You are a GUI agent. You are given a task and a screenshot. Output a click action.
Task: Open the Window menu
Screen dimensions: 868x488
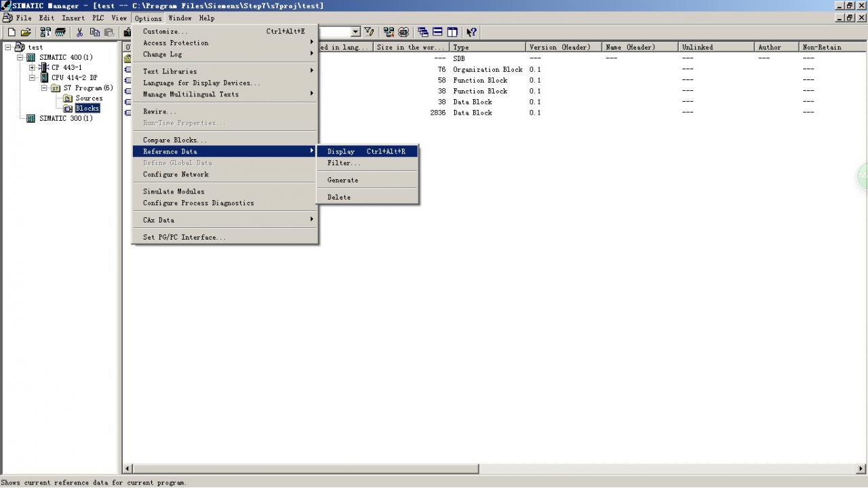pos(180,18)
